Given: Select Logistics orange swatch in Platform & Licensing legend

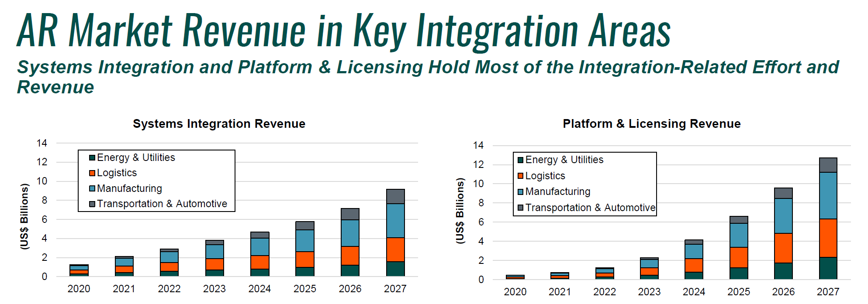Looking at the screenshot, I should tap(520, 176).
